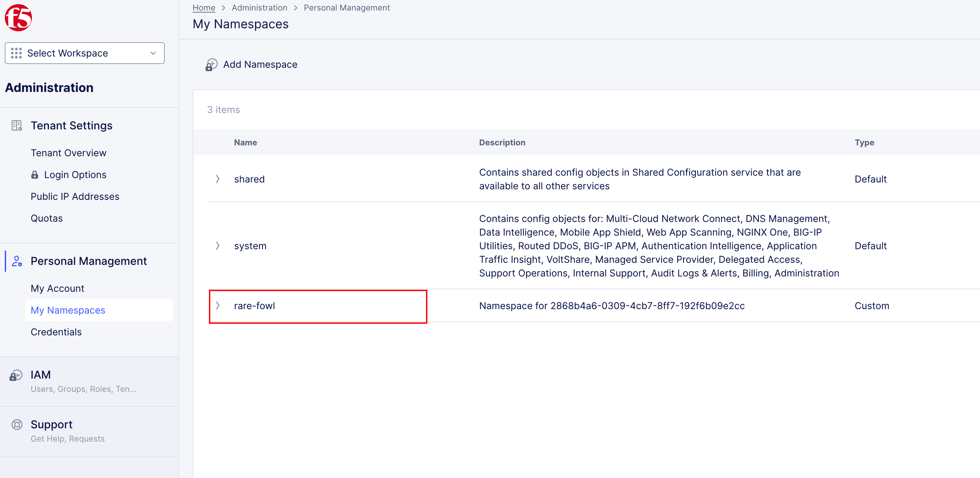The image size is (980, 478).
Task: Expand the shared namespace row
Action: point(218,179)
